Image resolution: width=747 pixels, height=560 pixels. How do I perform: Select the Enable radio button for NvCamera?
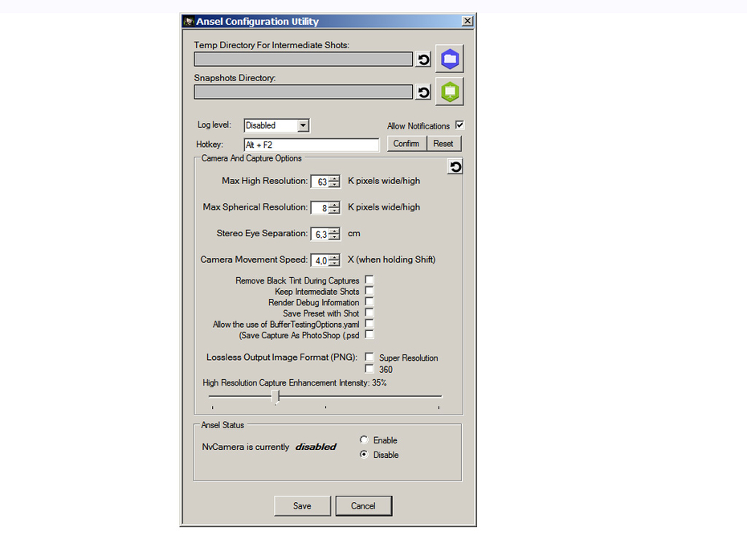tap(364, 439)
